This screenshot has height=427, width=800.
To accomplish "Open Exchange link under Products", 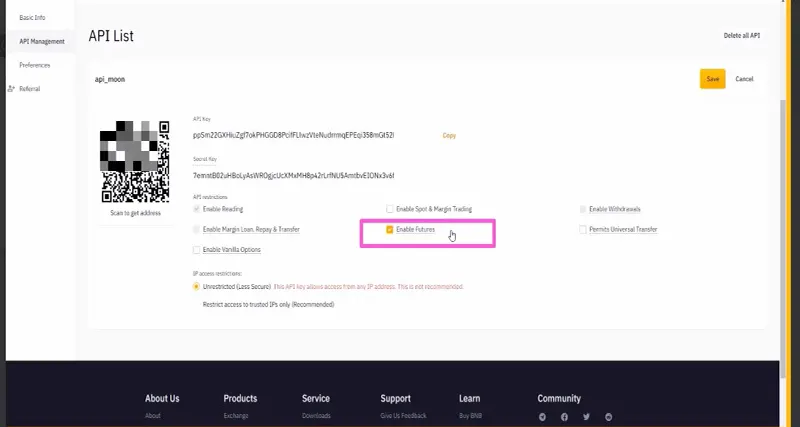I will pyautogui.click(x=236, y=416).
